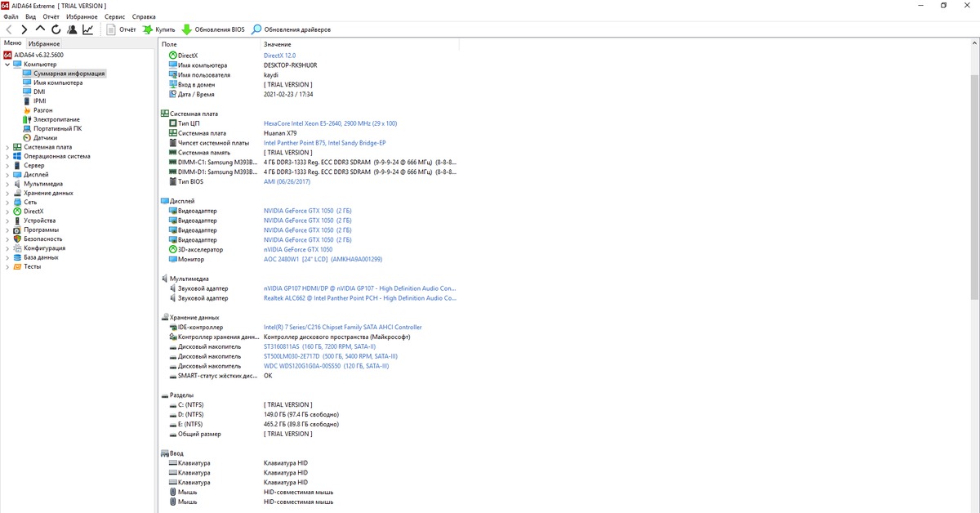Go up one level with the up arrow icon
This screenshot has height=513, width=980.
click(x=40, y=29)
